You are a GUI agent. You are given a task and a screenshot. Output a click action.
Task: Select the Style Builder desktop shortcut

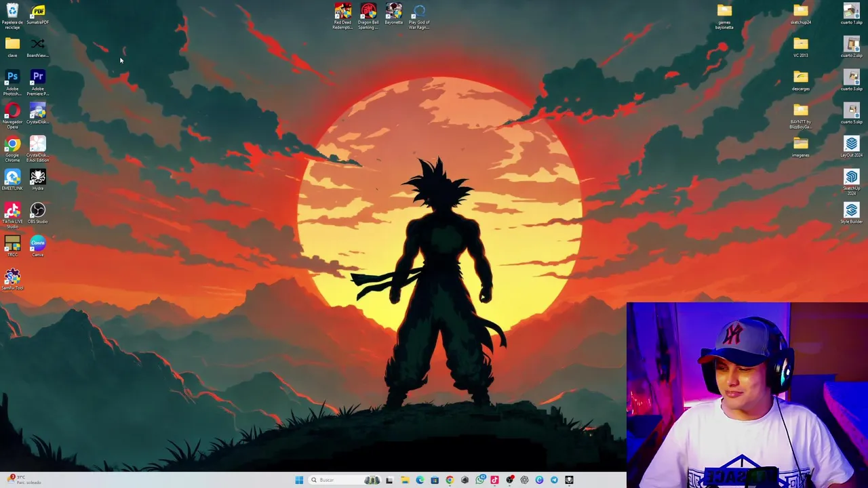click(x=852, y=213)
